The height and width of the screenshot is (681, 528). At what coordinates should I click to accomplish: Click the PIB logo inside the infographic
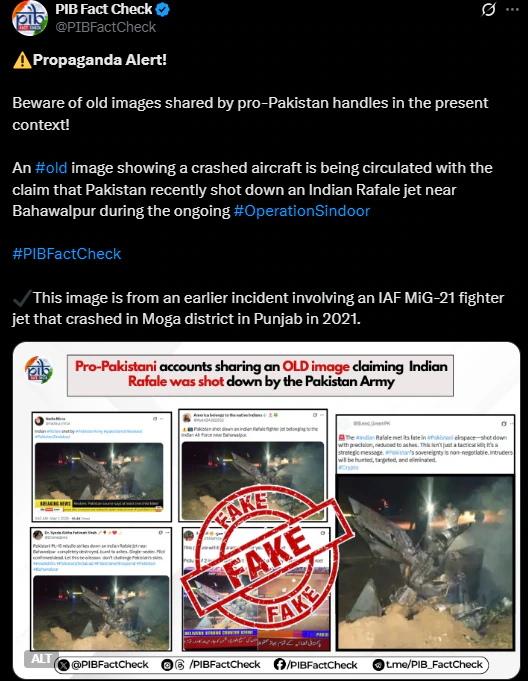click(x=39, y=370)
